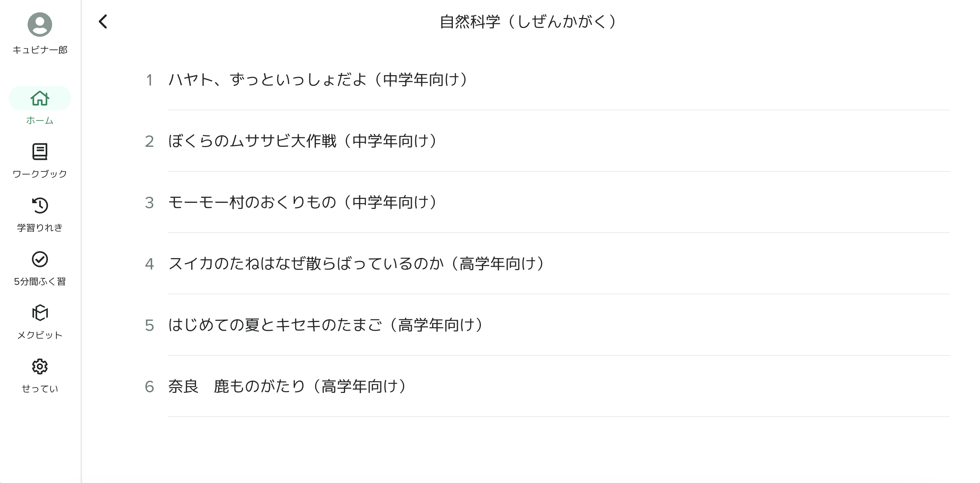Click the 自然科学 page title heading
Image resolution: width=980 pixels, height=483 pixels.
click(x=528, y=21)
